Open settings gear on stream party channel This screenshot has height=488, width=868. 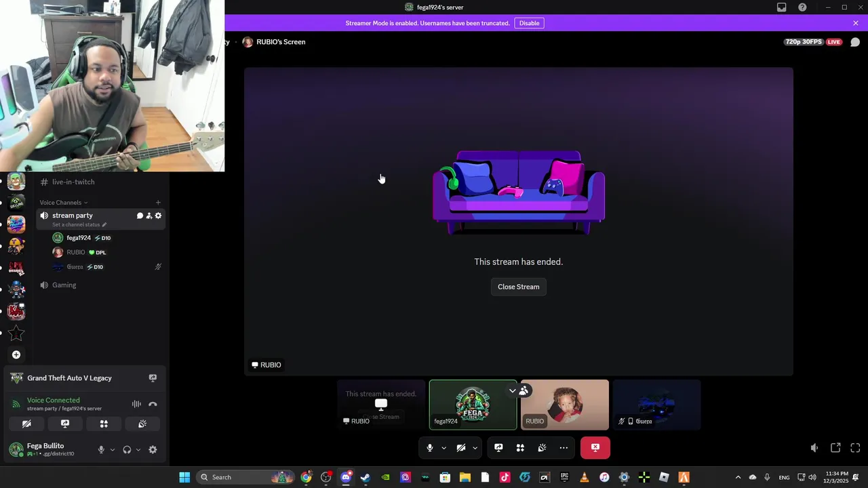pos(158,216)
